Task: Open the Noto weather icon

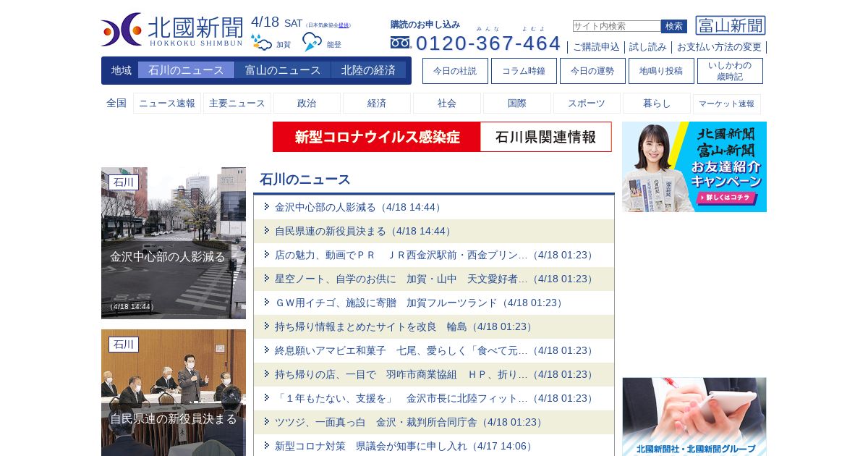Action: pos(312,42)
